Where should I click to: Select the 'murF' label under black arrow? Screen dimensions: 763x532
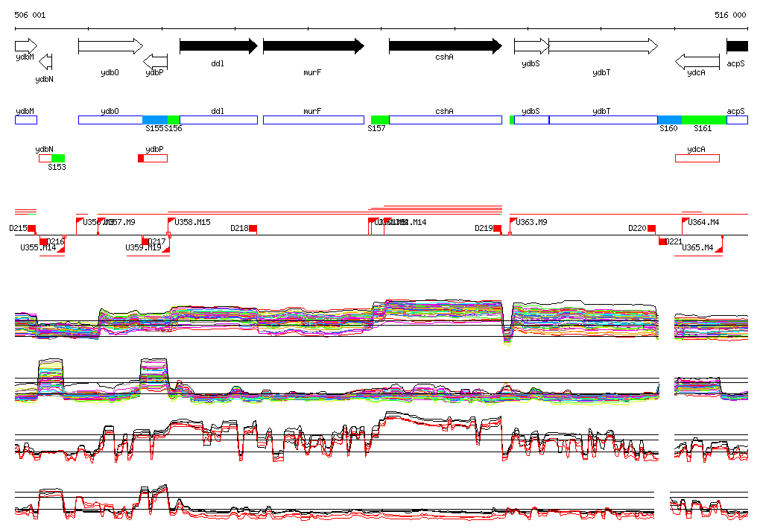click(x=312, y=72)
